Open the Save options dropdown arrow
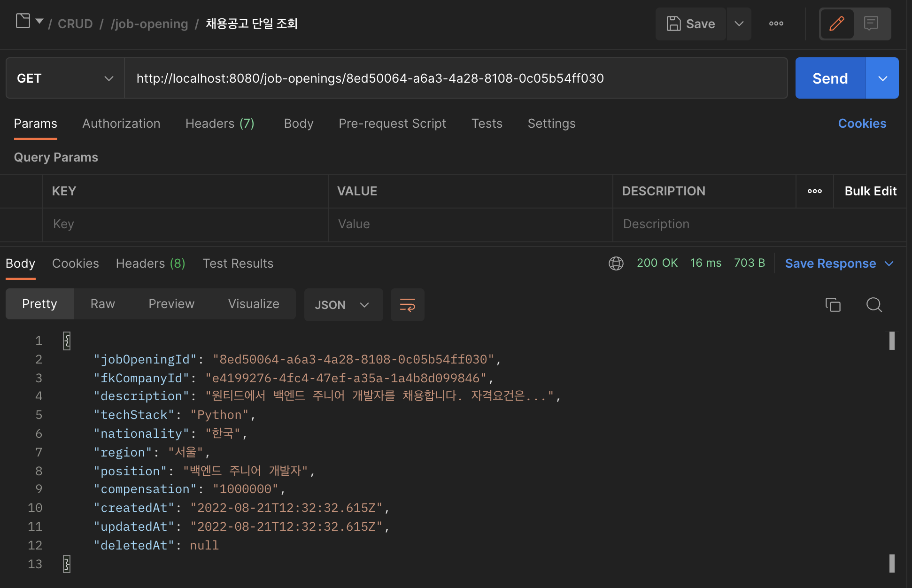Viewport: 912px width, 588px height. pyautogui.click(x=739, y=23)
